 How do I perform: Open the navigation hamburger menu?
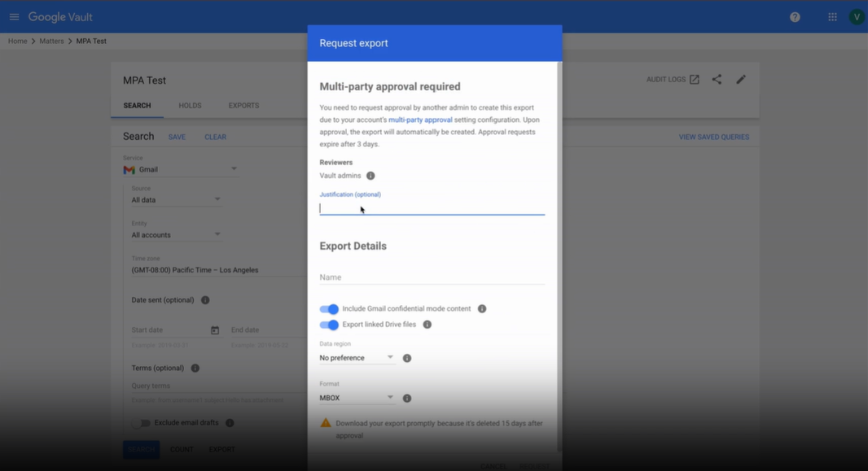(x=15, y=15)
